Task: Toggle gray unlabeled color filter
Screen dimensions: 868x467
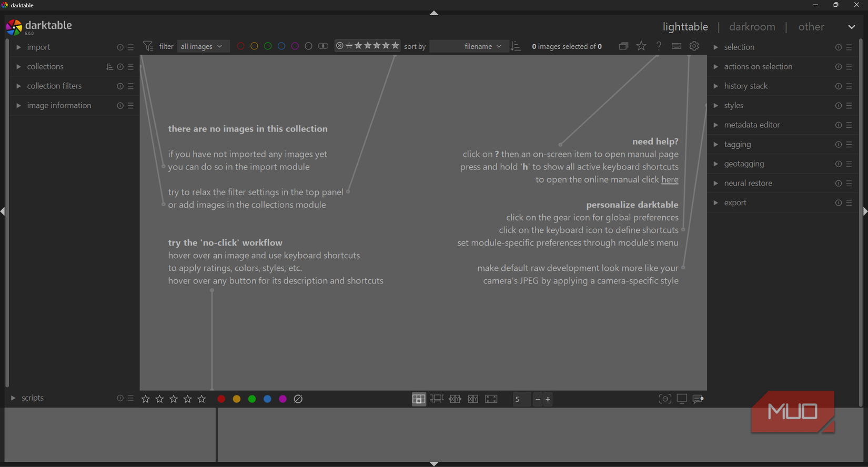Action: pyautogui.click(x=309, y=46)
